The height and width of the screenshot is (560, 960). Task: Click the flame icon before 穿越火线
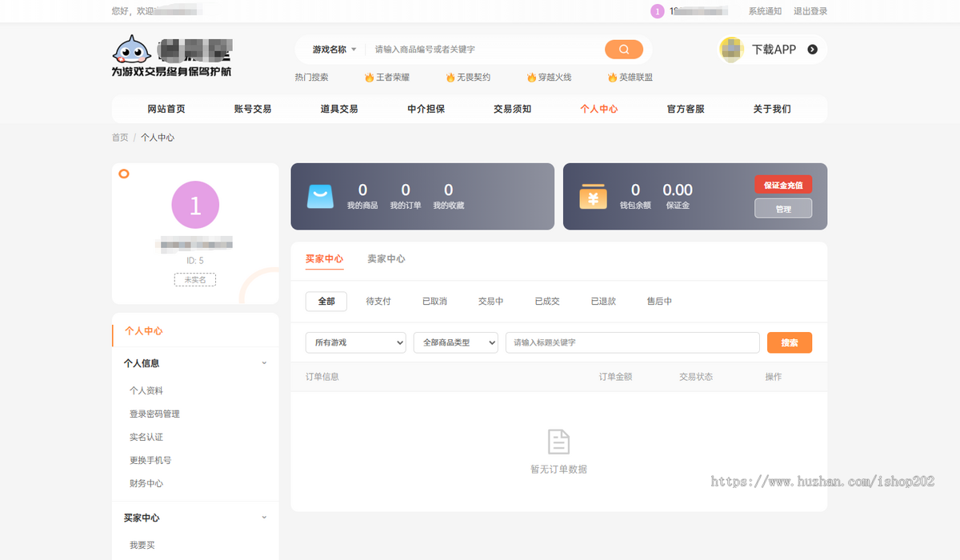531,78
